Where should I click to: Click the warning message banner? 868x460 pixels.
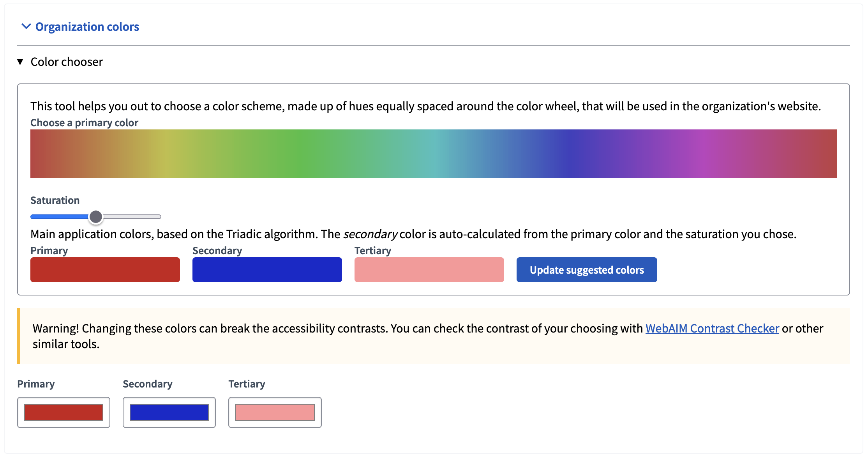click(x=429, y=336)
